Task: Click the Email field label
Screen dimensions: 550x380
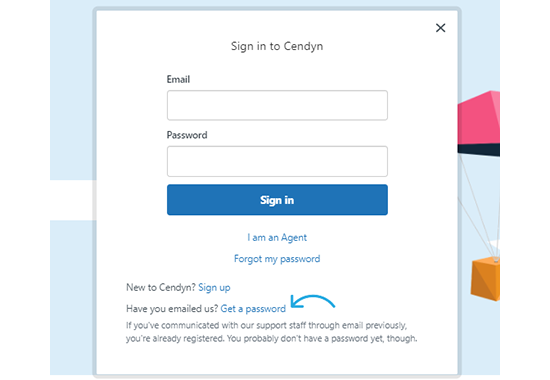Action: click(178, 79)
